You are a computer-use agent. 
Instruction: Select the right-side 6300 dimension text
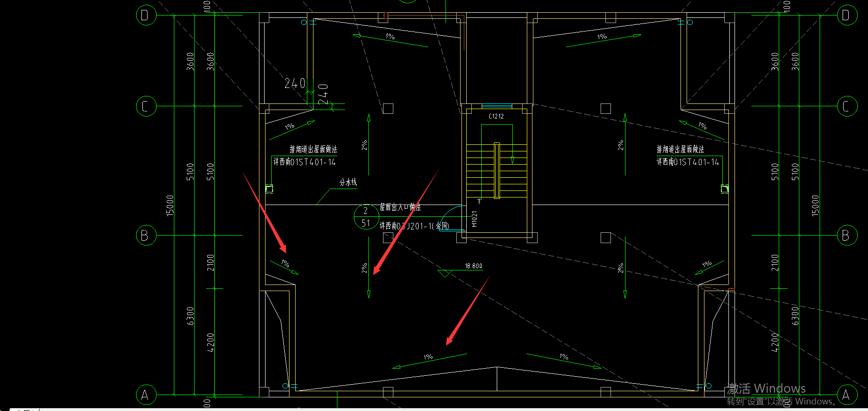(x=795, y=316)
